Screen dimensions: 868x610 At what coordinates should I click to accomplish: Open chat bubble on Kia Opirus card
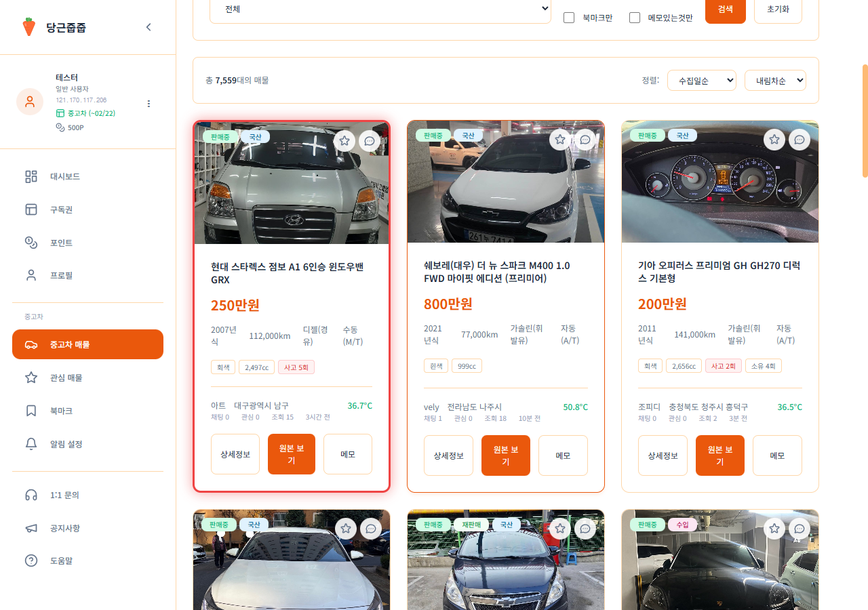[800, 140]
